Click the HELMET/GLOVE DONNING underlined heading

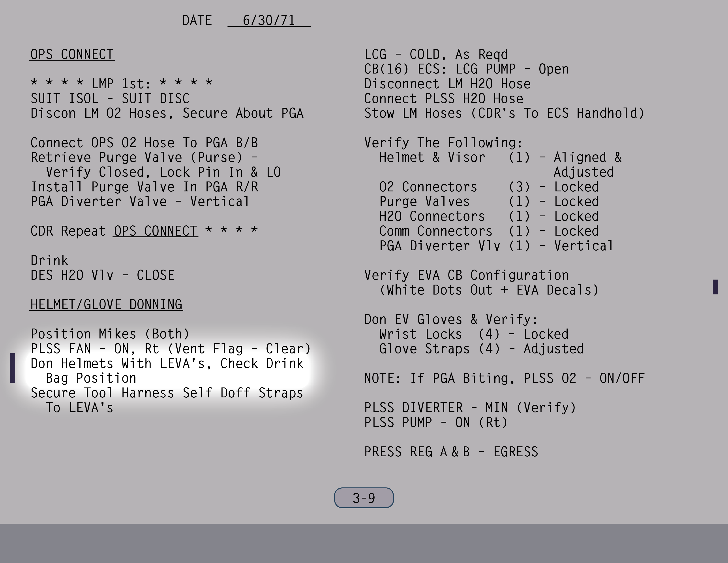tap(106, 304)
